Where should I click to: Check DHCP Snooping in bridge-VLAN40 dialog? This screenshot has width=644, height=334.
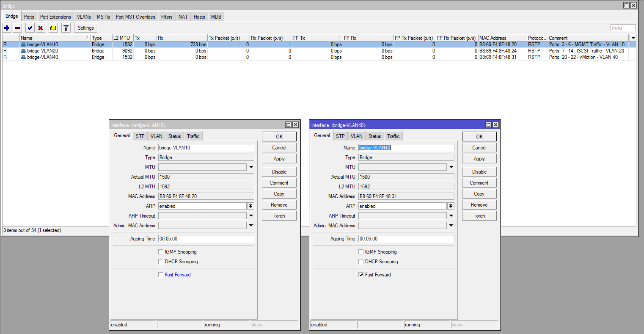[x=361, y=262]
